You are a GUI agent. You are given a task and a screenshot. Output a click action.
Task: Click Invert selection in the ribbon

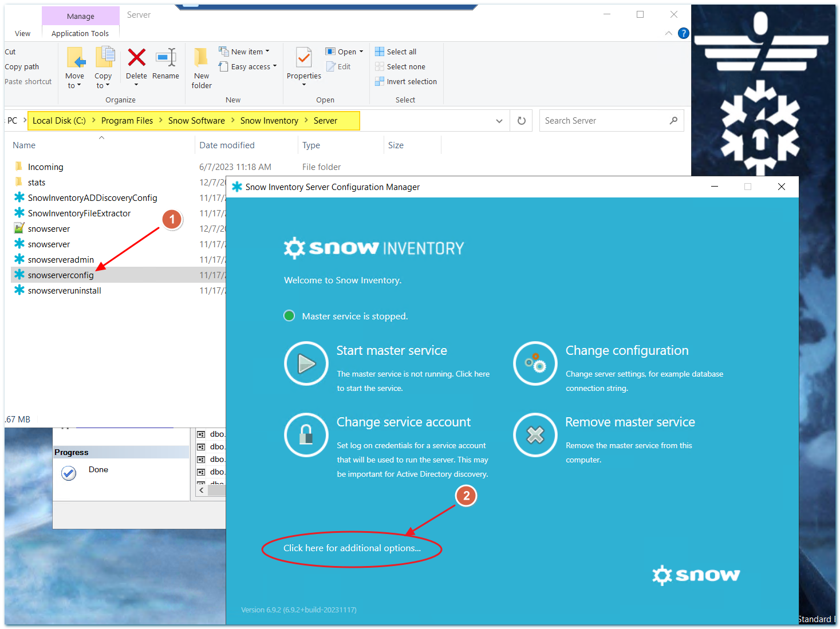click(406, 81)
